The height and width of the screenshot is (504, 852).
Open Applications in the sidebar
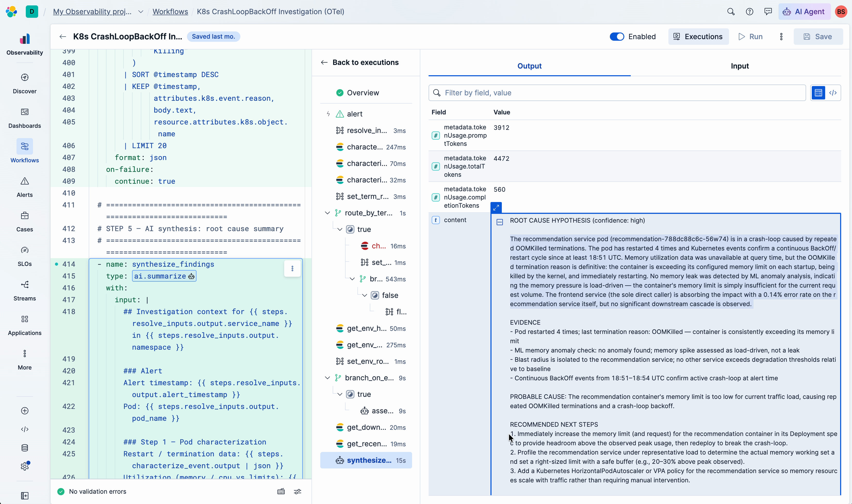24,325
